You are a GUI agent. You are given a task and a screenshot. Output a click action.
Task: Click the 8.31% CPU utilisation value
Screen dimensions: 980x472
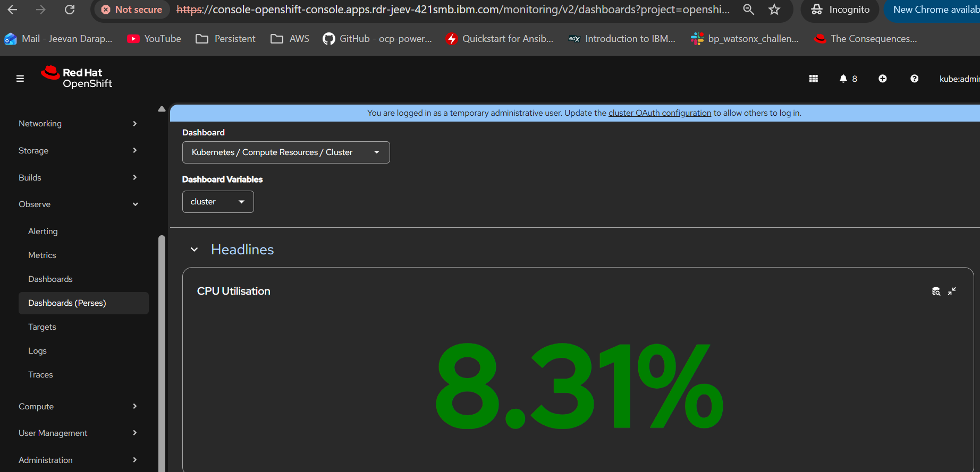click(x=579, y=386)
